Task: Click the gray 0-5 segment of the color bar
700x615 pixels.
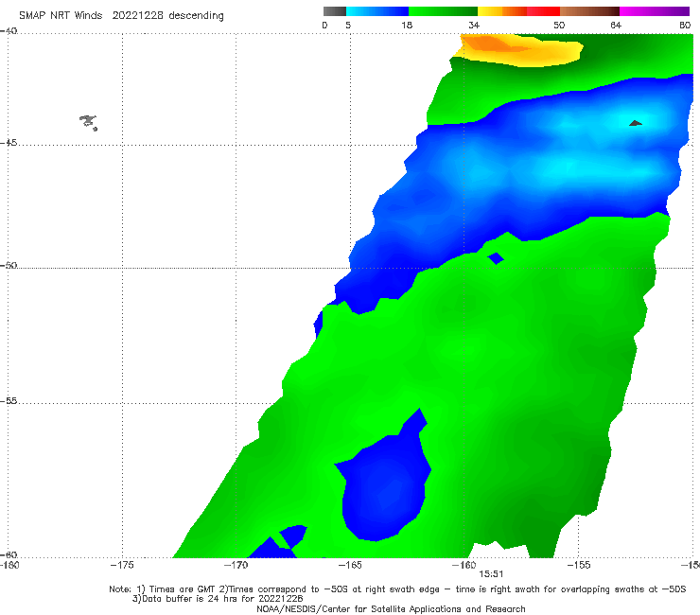Action: tap(335, 11)
